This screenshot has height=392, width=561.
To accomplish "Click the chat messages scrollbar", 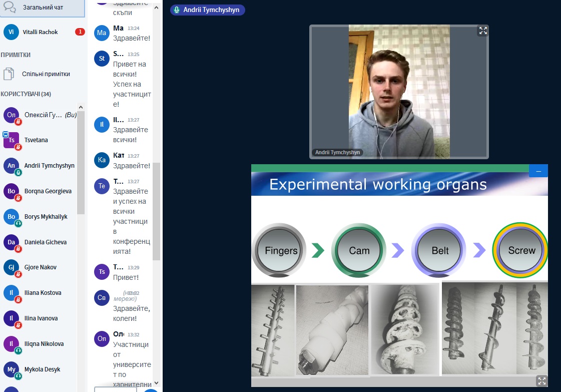I will pos(156,210).
